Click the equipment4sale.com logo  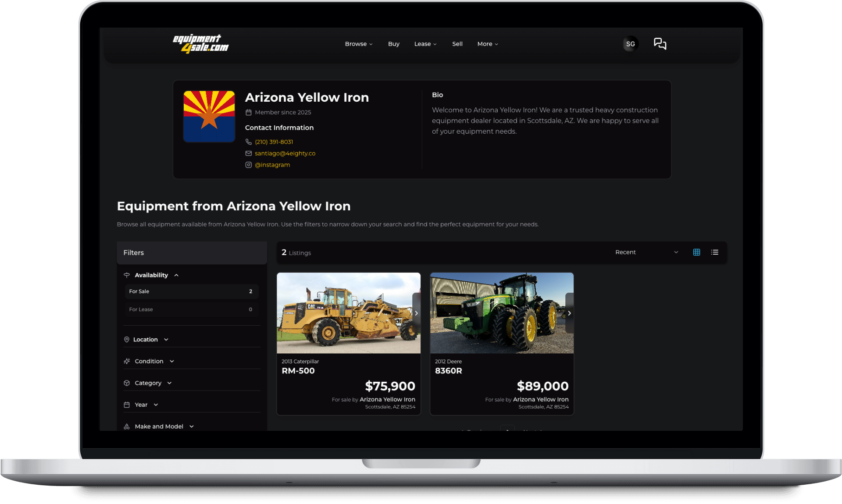pos(200,43)
